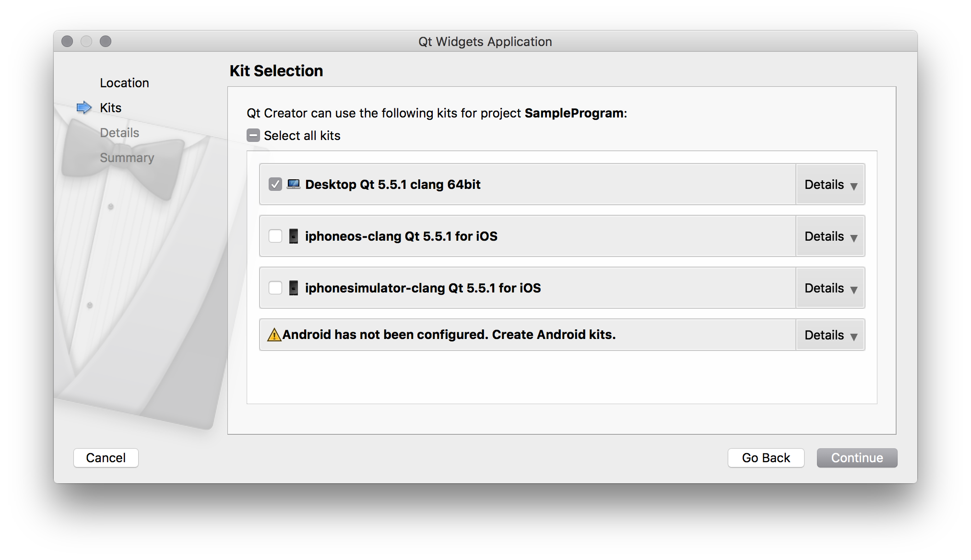Click the green zoom window button

tap(106, 41)
